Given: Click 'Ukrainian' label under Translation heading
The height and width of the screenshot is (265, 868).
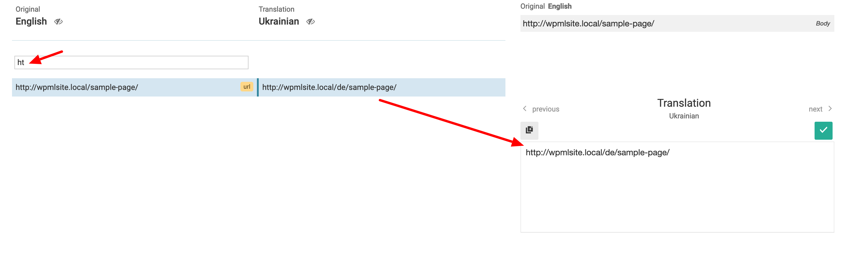Looking at the screenshot, I should (684, 116).
